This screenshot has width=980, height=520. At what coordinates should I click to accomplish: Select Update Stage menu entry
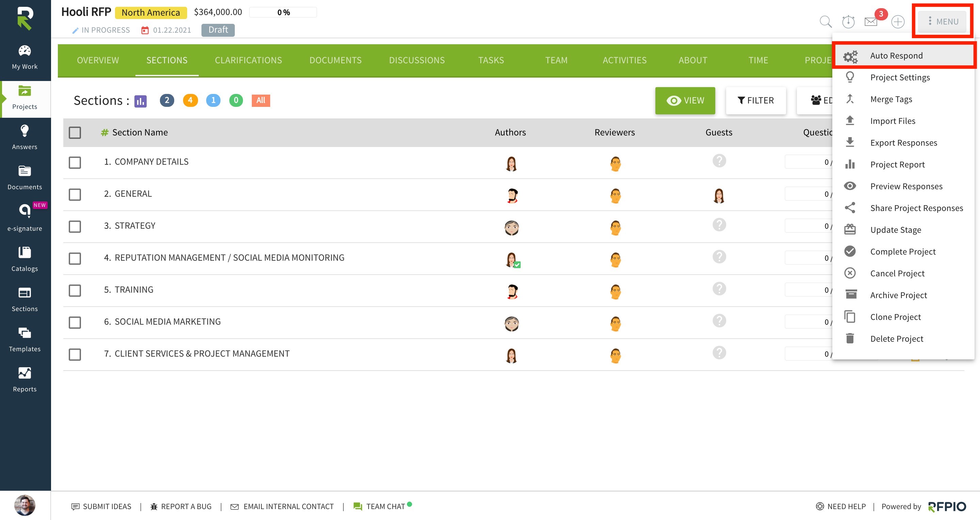pos(903,229)
